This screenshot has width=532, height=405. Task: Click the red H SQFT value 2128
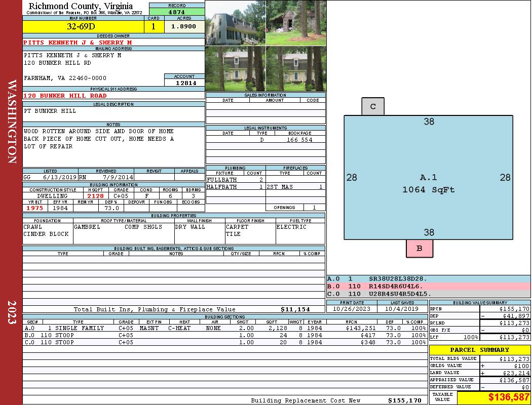(95, 196)
